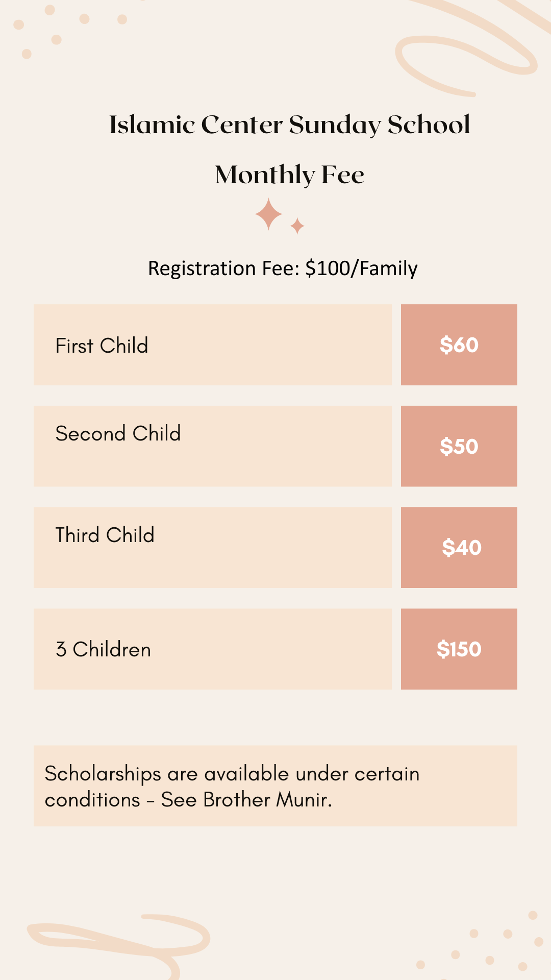Click the Islamic Center Sunday School title
Screen dimensions: 551x980
pyautogui.click(x=289, y=125)
